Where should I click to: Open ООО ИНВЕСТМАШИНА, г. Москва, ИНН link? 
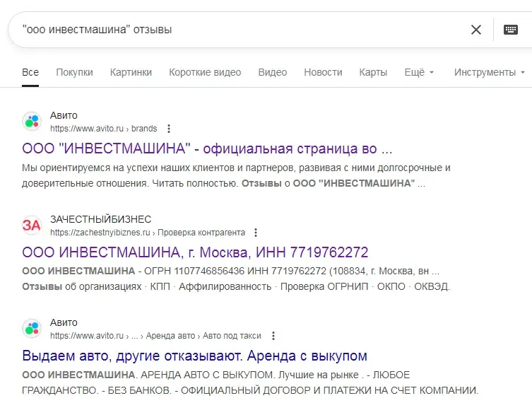click(x=195, y=252)
